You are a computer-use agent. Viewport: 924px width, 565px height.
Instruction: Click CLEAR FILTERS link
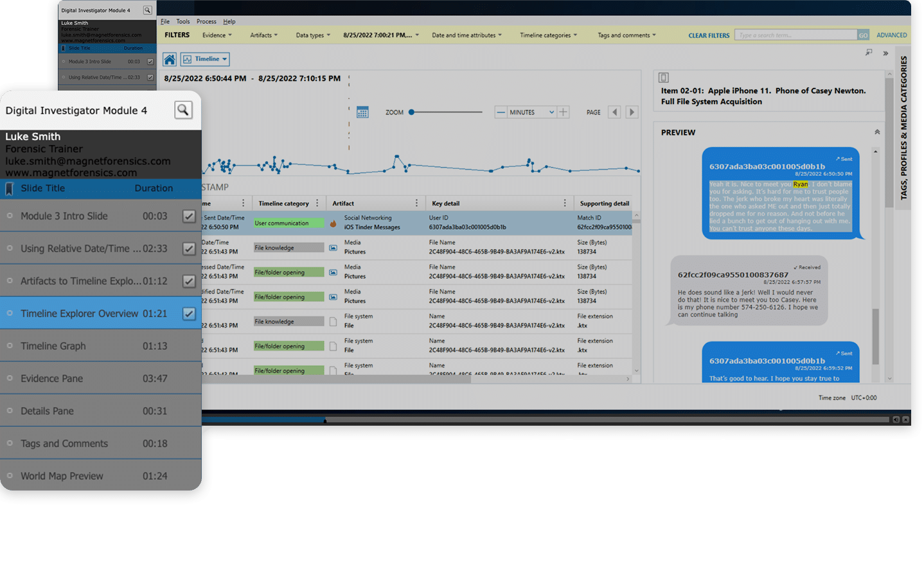[709, 35]
